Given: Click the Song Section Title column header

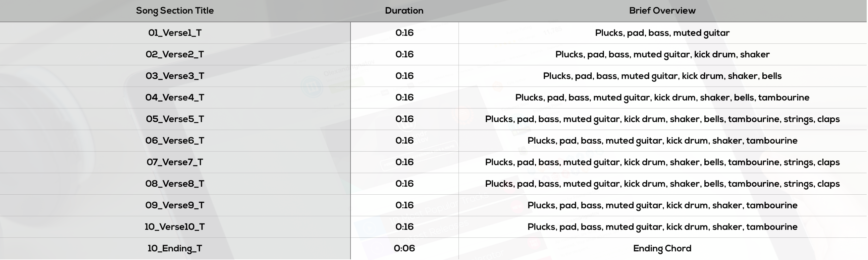Looking at the screenshot, I should click(175, 11).
